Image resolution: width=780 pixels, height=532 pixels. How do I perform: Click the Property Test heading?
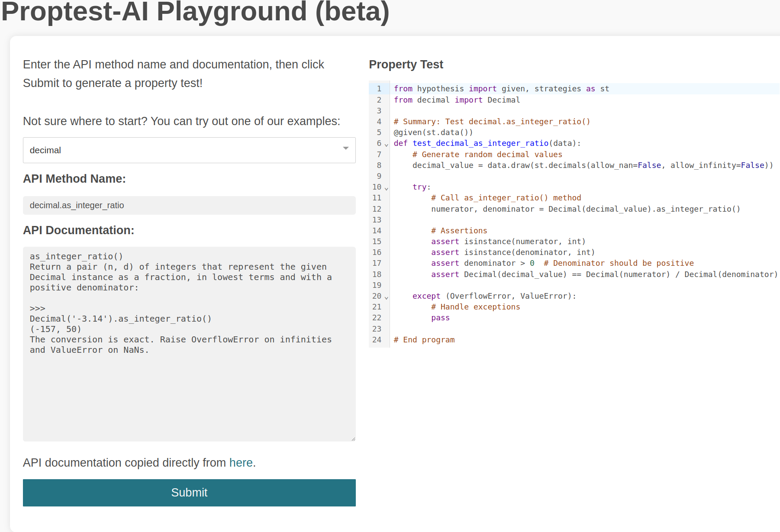(x=406, y=64)
